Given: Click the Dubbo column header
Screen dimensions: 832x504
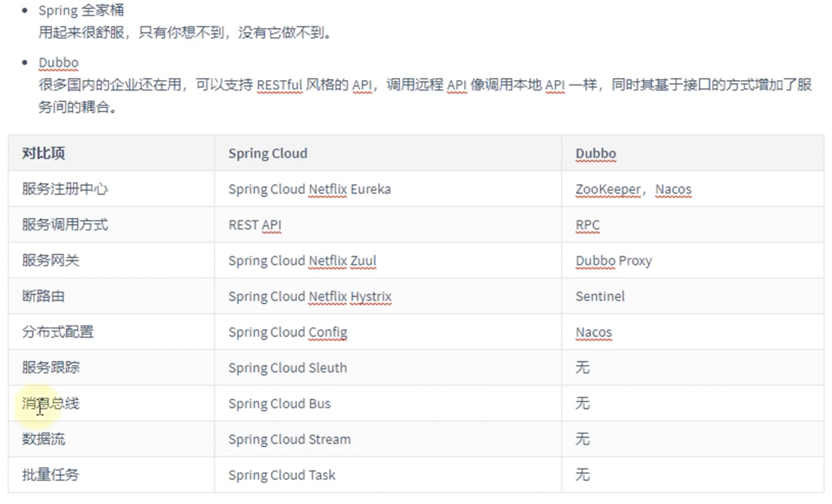Looking at the screenshot, I should (595, 153).
